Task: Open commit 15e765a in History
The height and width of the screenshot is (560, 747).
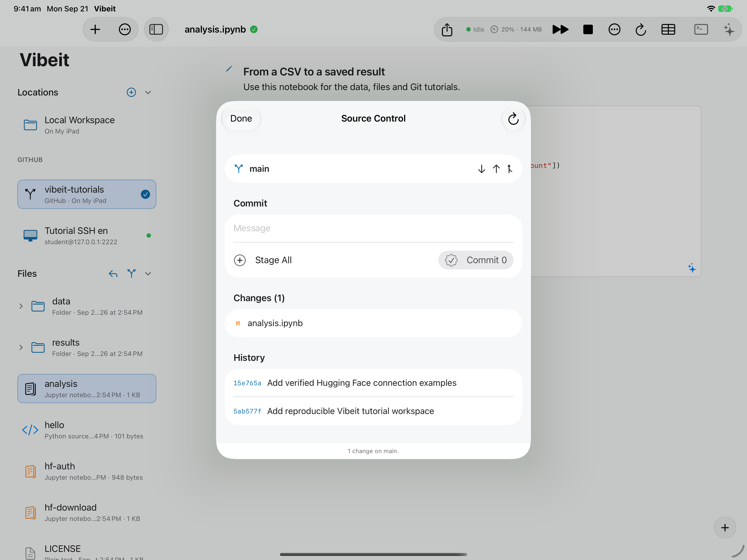Action: pyautogui.click(x=373, y=383)
